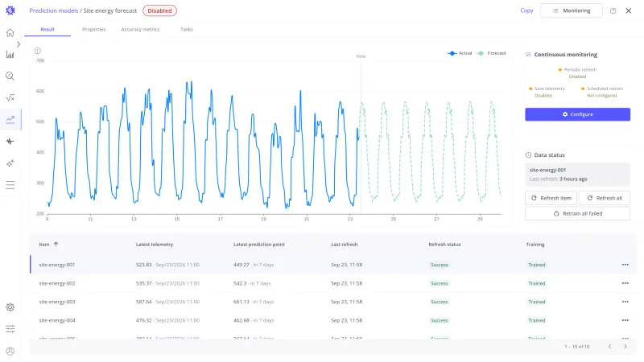Viewport: 644px width, 362px height.
Task: Click the Configure button
Action: point(577,114)
